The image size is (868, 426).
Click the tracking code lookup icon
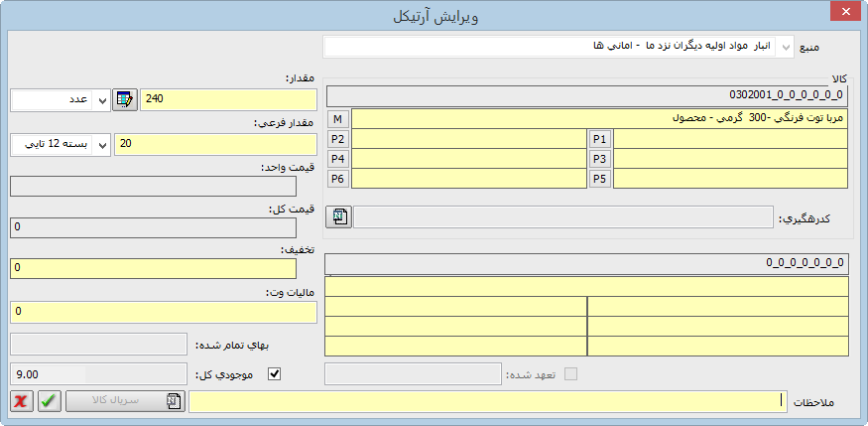341,216
